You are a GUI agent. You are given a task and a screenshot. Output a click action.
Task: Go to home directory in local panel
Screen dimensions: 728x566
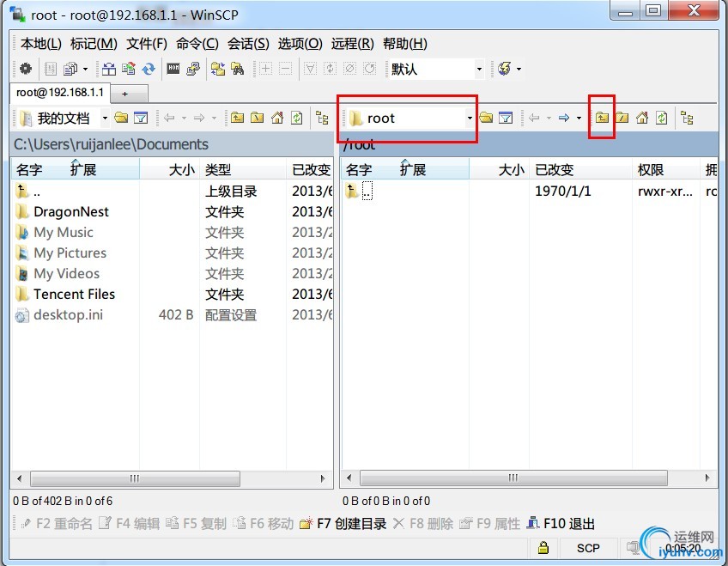[277, 118]
